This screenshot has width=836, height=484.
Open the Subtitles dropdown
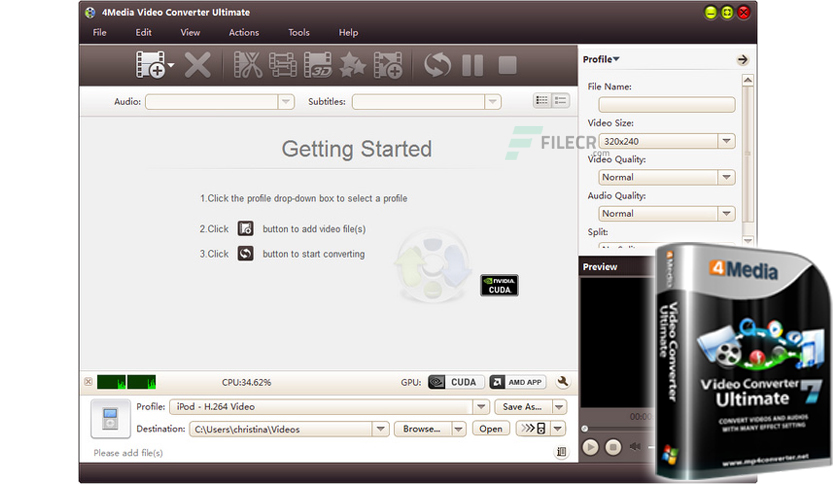pyautogui.click(x=493, y=101)
